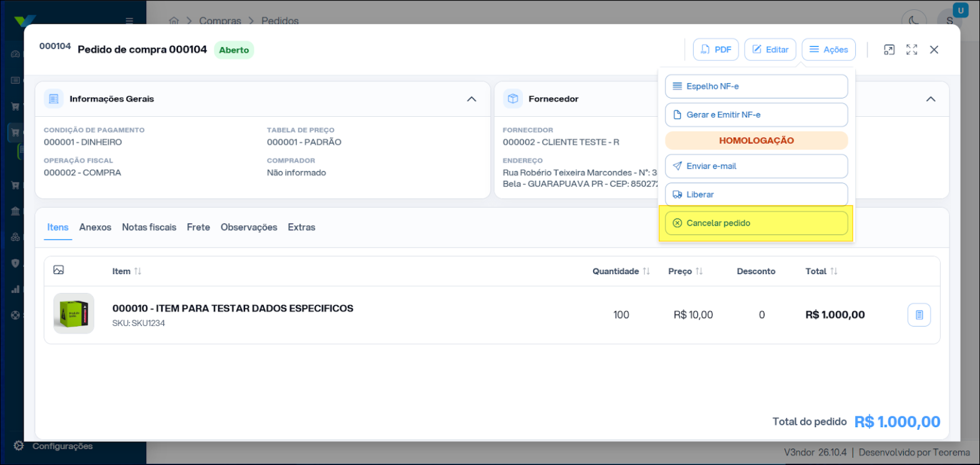This screenshot has height=465, width=980.
Task: Toggle dark mode with the moon icon
Action: [x=914, y=21]
